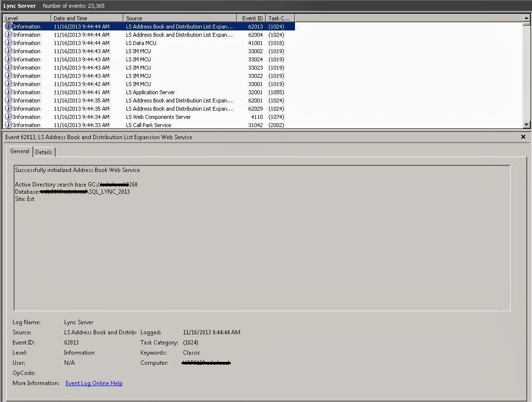Viewport: 532px width, 402px height.
Task: Click information icon of event 33022 row
Action: tap(9, 75)
